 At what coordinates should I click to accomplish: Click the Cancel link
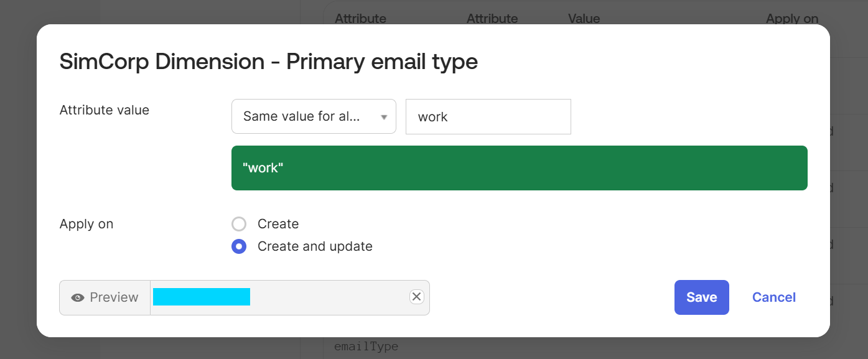[x=773, y=297]
